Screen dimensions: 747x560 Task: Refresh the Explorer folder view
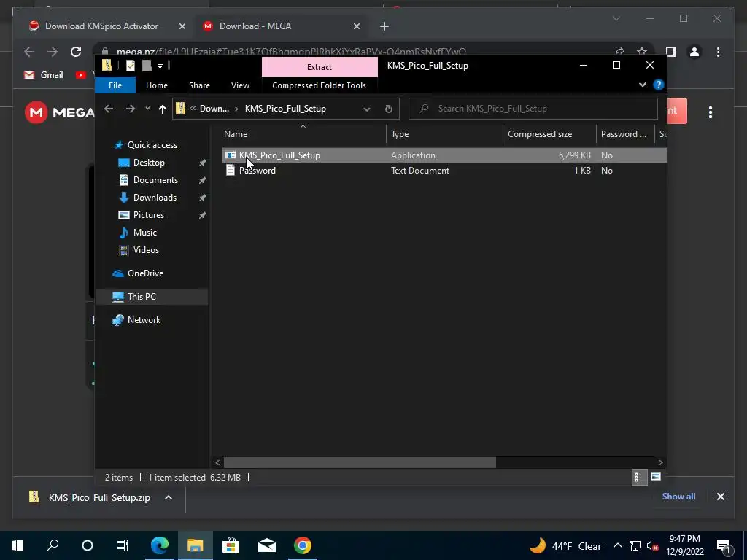tap(389, 109)
